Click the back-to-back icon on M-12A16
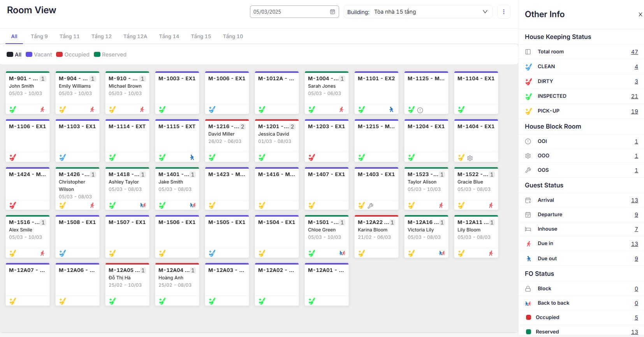This screenshot has width=644, height=337. (x=442, y=253)
